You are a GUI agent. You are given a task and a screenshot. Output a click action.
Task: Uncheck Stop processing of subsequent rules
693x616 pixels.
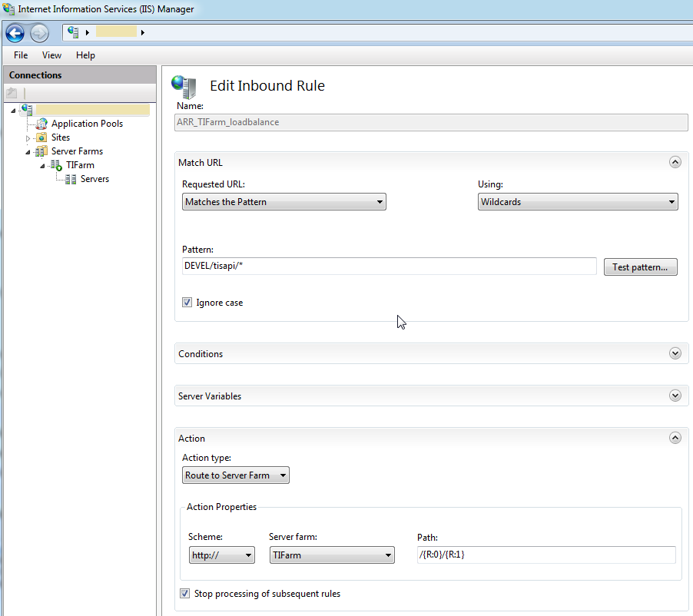(x=184, y=594)
